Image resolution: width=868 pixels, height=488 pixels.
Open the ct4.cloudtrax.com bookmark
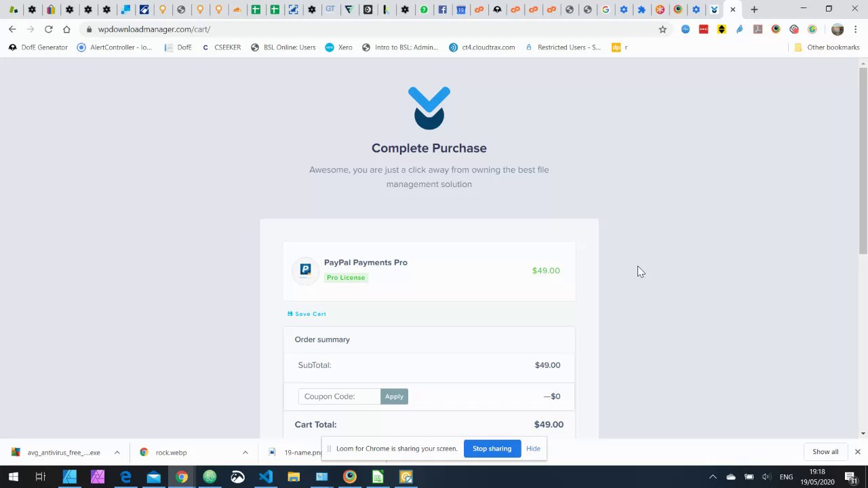coord(481,47)
